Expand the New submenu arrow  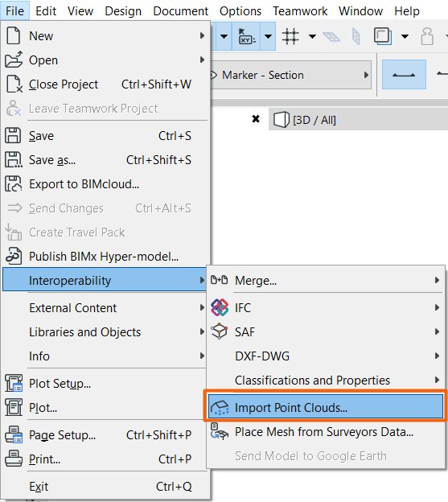[202, 35]
